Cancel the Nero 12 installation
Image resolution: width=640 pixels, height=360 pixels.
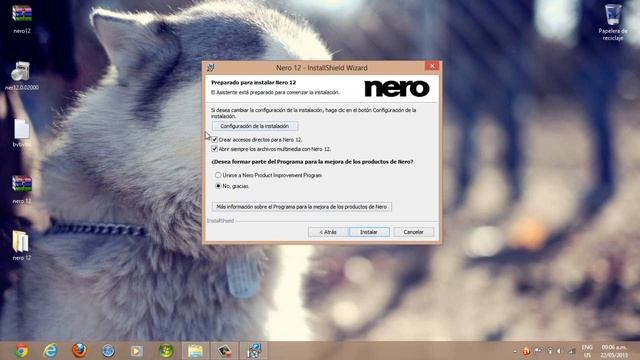413,232
